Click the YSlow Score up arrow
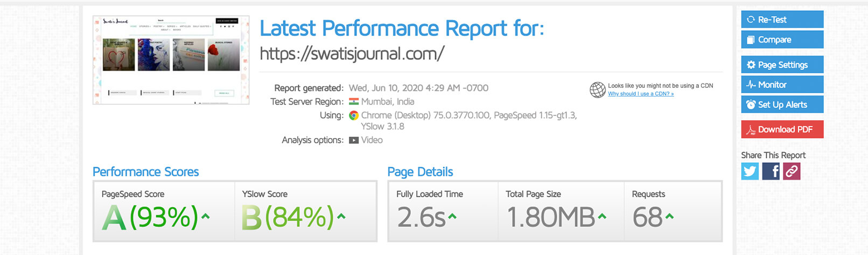 tap(341, 217)
